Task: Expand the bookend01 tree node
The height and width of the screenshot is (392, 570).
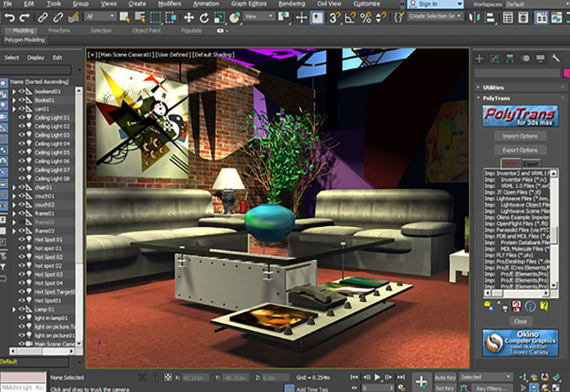Action: [14, 91]
